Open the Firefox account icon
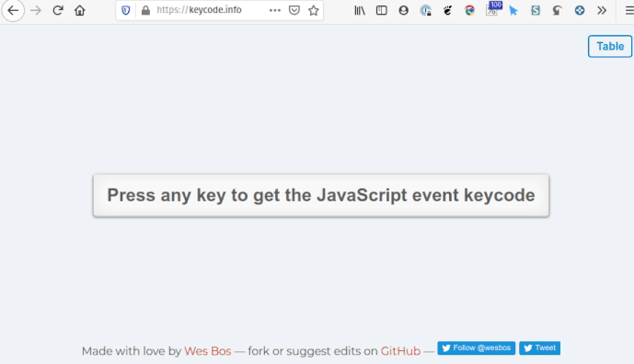This screenshot has height=364, width=634. point(404,10)
